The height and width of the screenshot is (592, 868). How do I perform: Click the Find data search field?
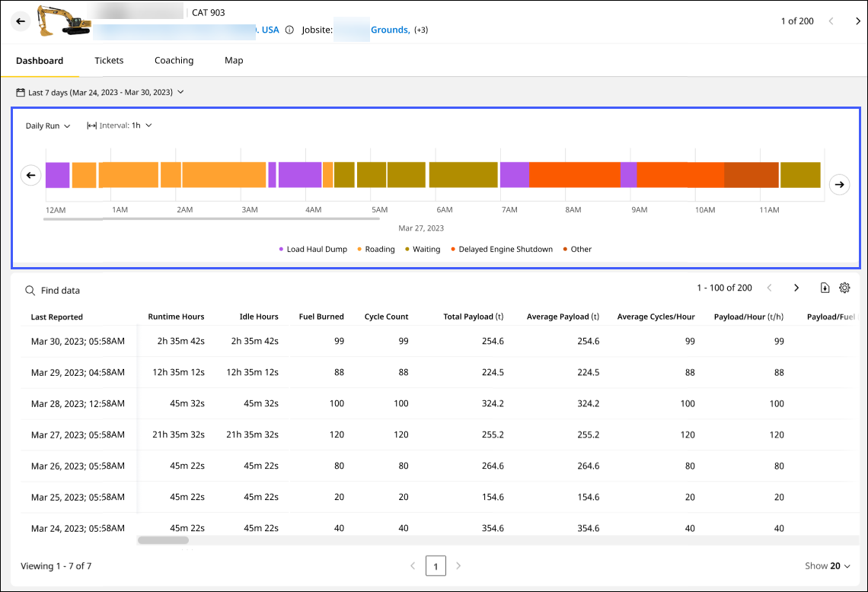click(x=60, y=291)
